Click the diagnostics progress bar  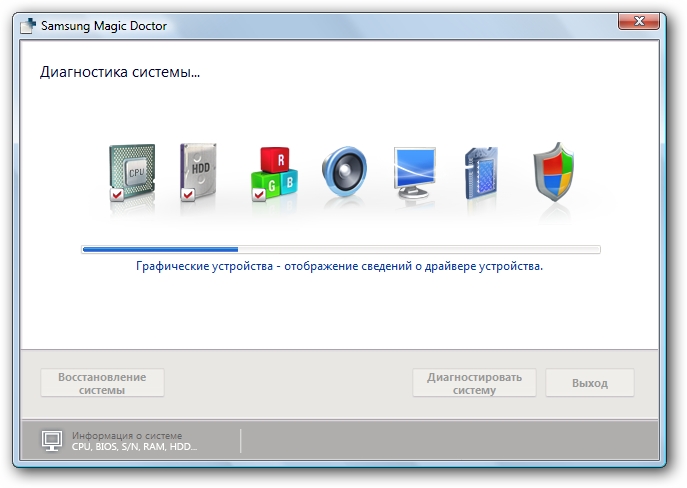pyautogui.click(x=341, y=250)
